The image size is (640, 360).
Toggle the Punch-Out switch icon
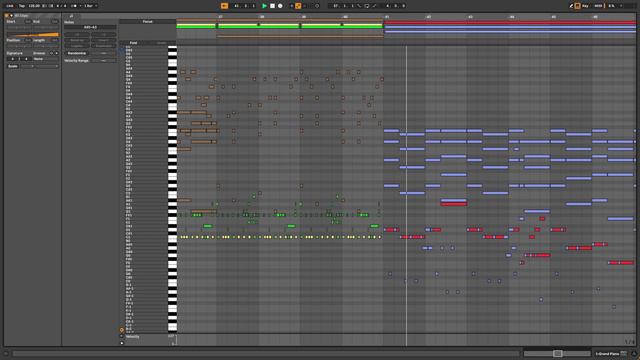coord(374,6)
